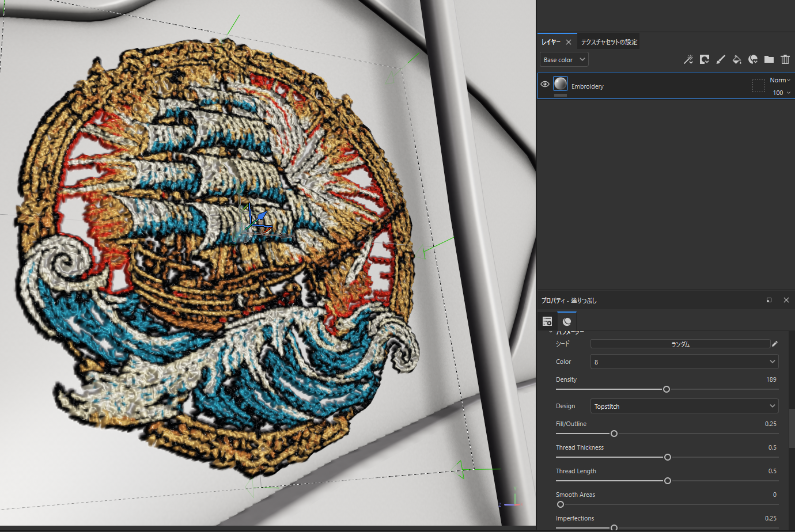Click the Smooth Areas value 0
This screenshot has width=795, height=532.
[x=775, y=495]
